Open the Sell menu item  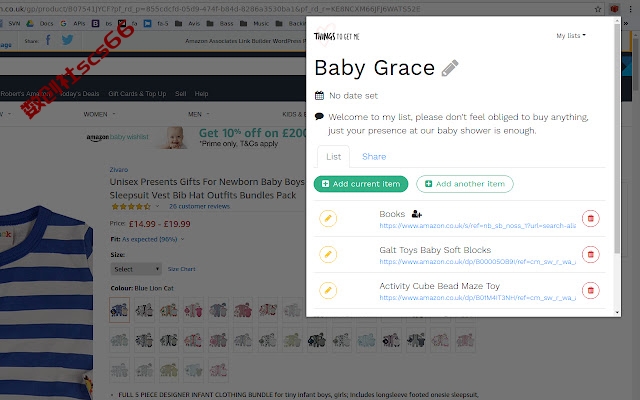click(x=180, y=93)
